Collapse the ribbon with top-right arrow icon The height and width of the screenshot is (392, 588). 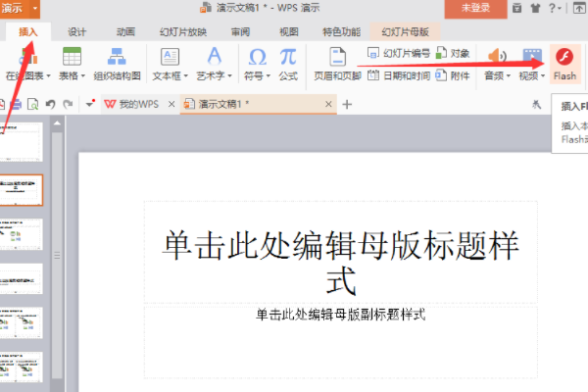(579, 8)
